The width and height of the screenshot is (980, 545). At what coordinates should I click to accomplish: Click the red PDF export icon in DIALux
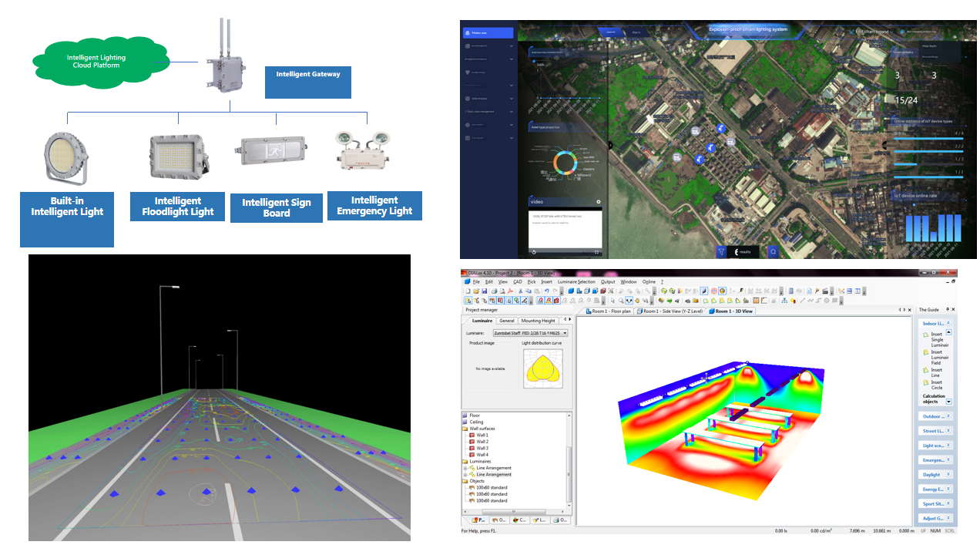coord(510,291)
